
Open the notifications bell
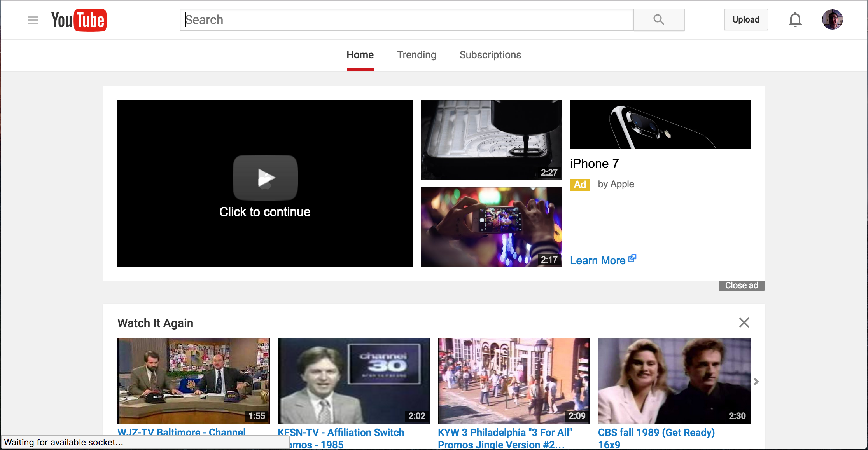795,20
